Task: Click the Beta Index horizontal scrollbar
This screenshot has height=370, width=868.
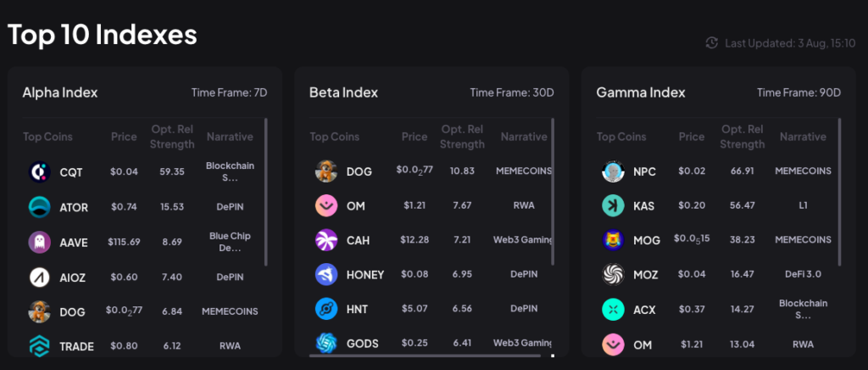Action: pyautogui.click(x=424, y=355)
